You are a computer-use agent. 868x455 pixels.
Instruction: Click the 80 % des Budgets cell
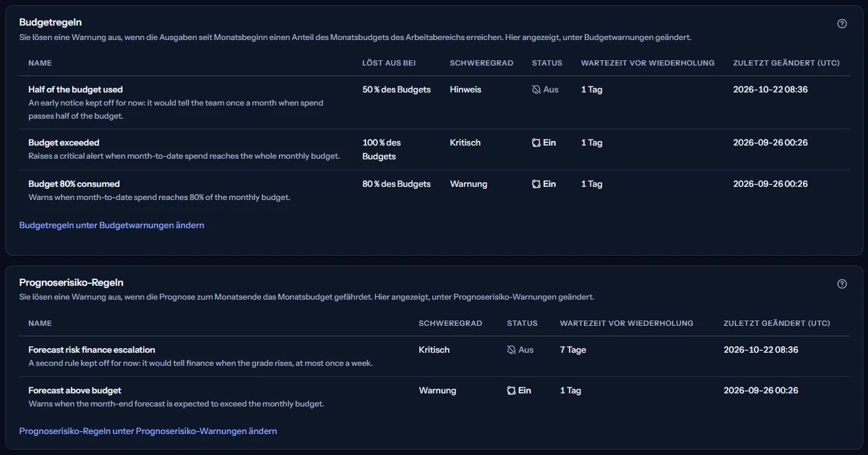tap(397, 184)
